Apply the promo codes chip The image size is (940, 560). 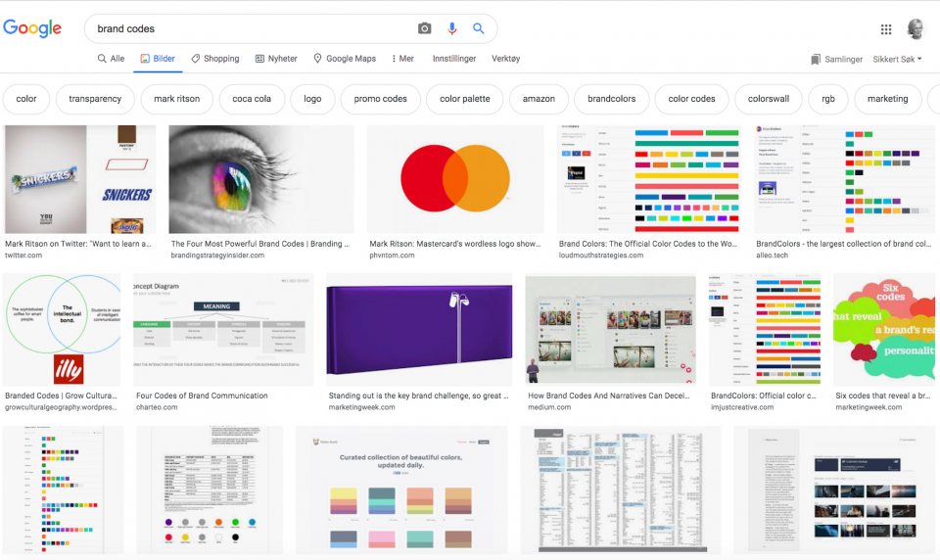[380, 99]
